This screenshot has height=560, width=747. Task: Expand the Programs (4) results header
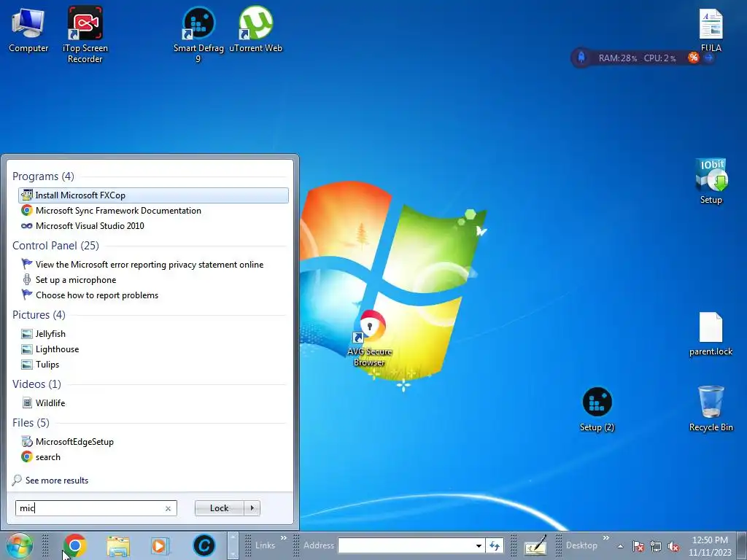pyautogui.click(x=43, y=176)
